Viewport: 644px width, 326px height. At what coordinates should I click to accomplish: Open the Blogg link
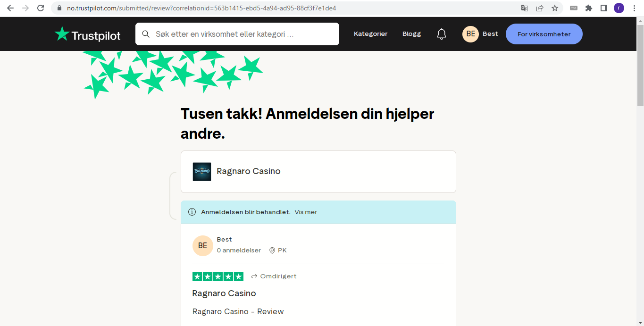[x=412, y=34]
